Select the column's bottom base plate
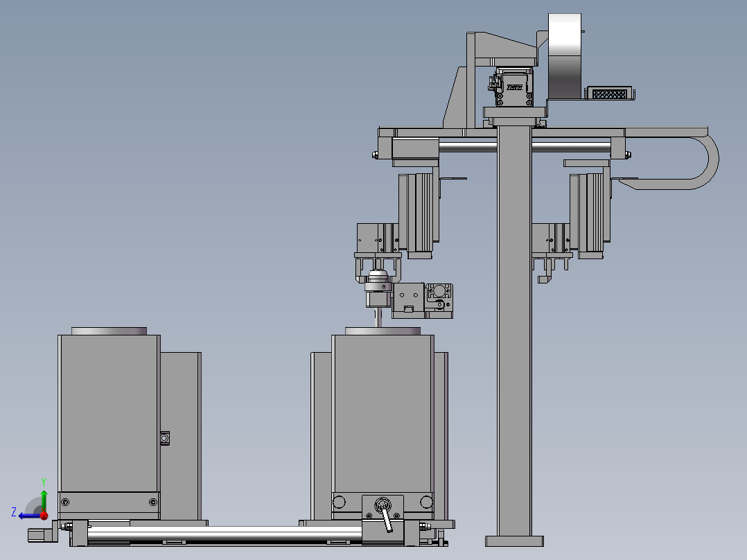747x560 pixels. 514,541
